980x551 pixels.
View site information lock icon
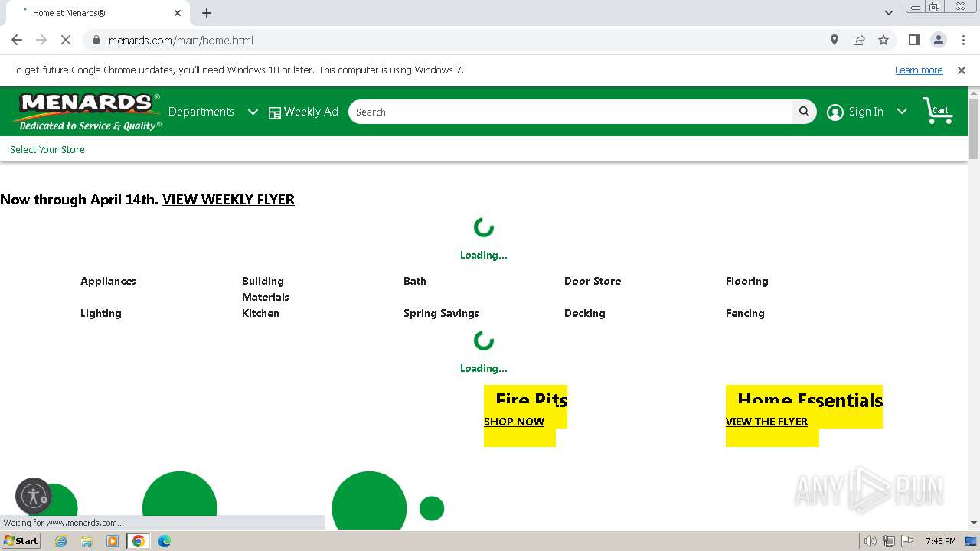[96, 40]
